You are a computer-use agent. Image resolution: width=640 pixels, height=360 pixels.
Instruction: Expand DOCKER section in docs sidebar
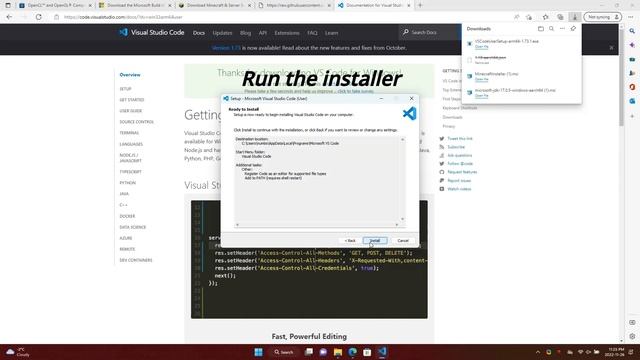point(127,216)
